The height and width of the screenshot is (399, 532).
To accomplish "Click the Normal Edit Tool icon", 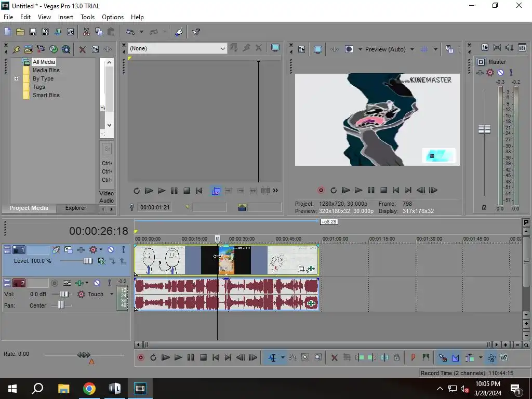I will (x=272, y=357).
